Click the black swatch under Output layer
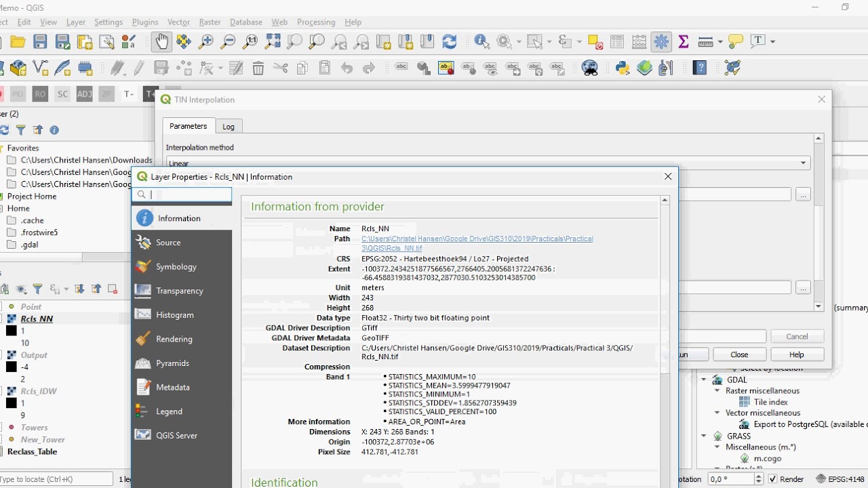The height and width of the screenshot is (488, 868). click(x=12, y=367)
